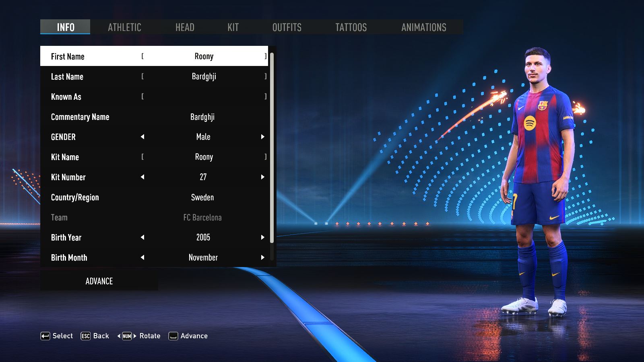Image resolution: width=644 pixels, height=362 pixels.
Task: Advance Birth Month with right arrow
Action: (x=262, y=257)
